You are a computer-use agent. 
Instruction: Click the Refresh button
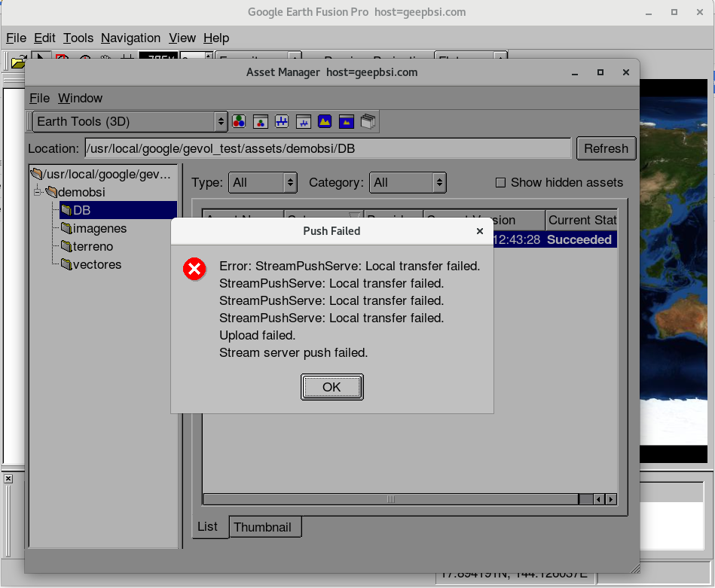(606, 148)
